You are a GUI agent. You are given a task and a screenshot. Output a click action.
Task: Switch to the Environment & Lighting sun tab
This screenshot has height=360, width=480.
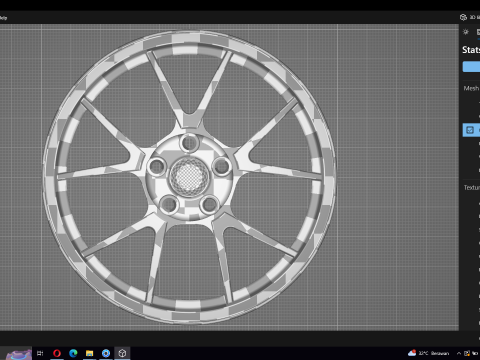466,32
